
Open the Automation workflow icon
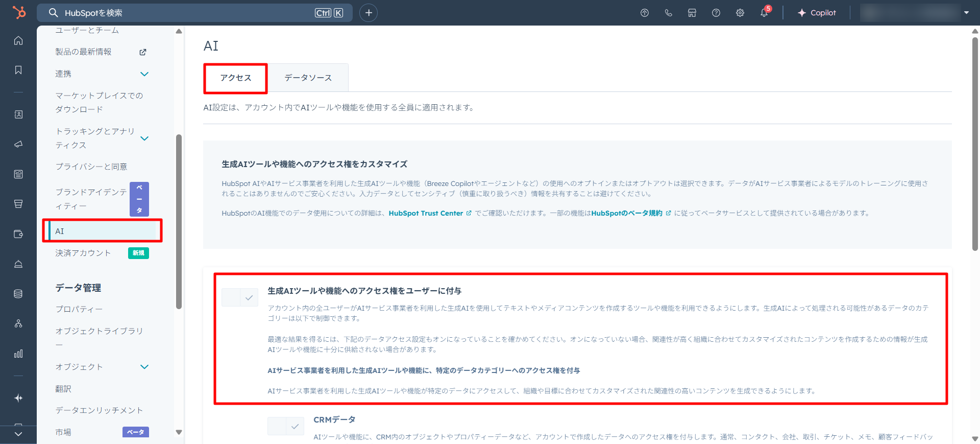point(18,323)
